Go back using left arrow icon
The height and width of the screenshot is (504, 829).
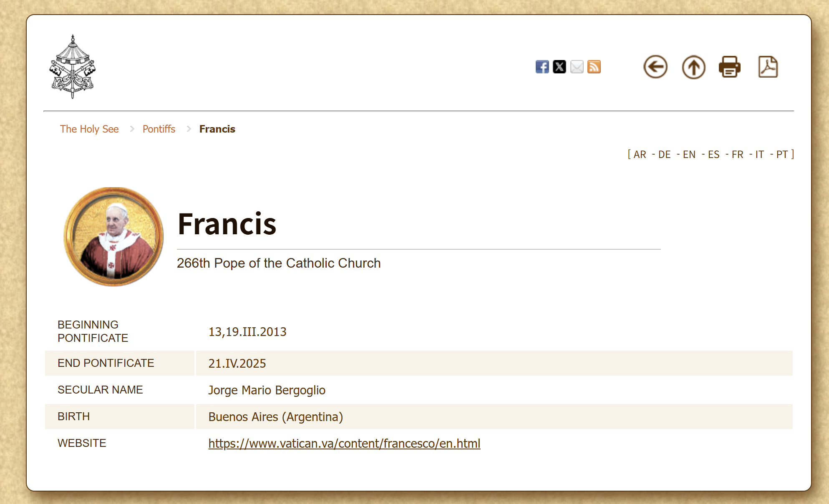click(x=655, y=67)
